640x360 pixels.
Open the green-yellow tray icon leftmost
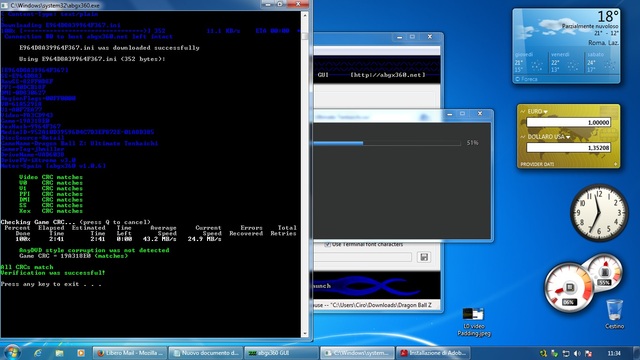click(x=543, y=353)
